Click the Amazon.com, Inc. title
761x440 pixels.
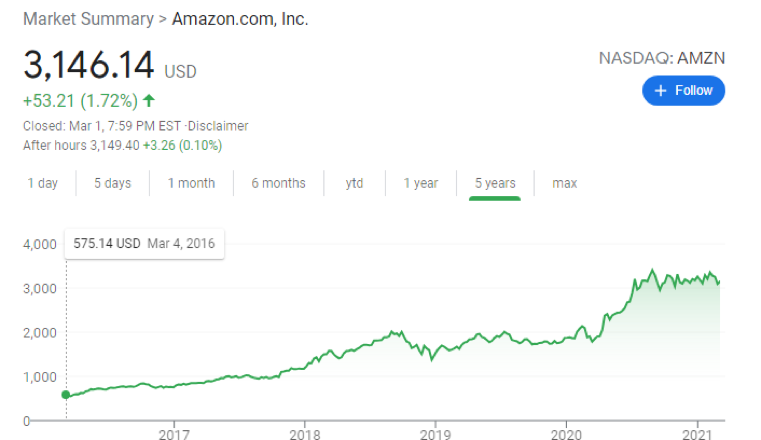coord(240,19)
